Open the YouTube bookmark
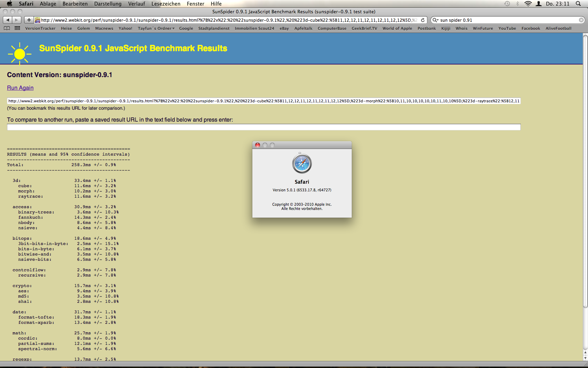Screen dimensions: 588x368 coord(507,28)
